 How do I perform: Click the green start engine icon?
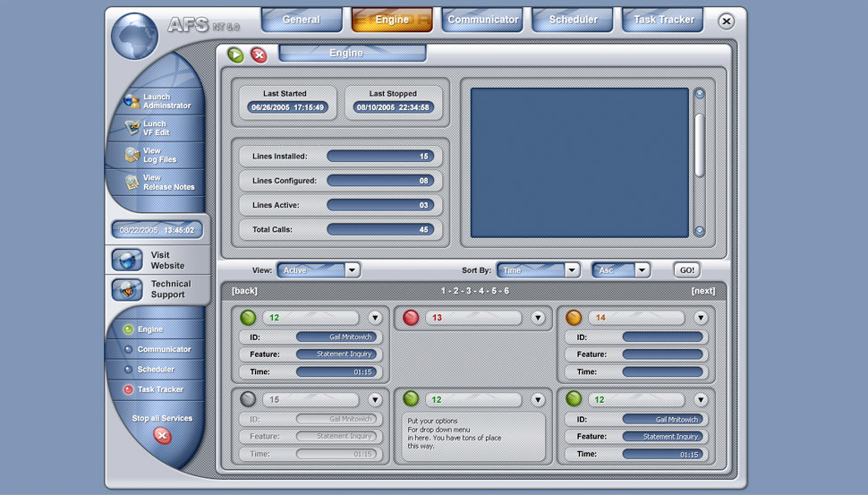(x=235, y=55)
